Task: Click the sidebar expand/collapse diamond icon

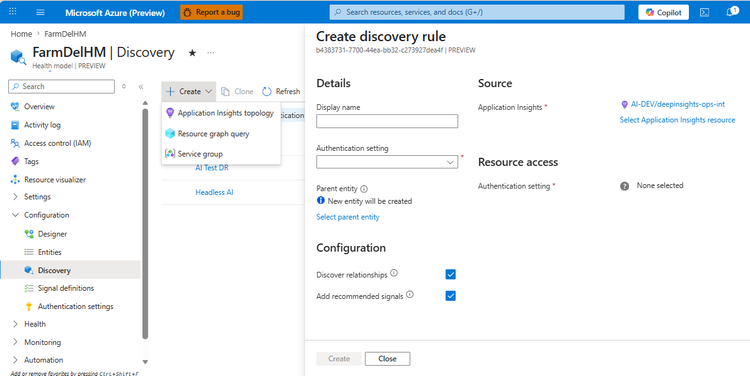Action: pos(124,87)
